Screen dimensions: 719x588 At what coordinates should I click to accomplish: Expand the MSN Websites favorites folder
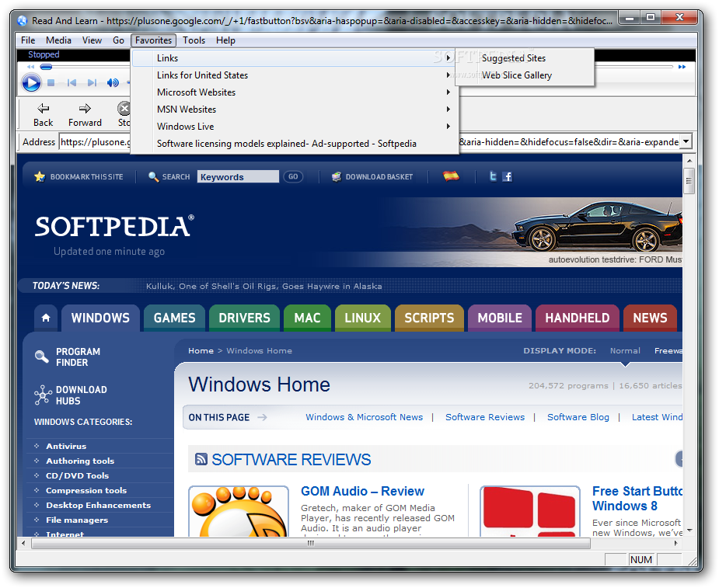click(293, 109)
